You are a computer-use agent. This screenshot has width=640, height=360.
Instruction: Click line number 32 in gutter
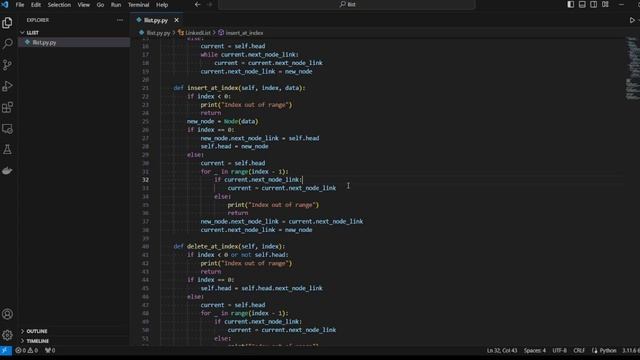click(x=145, y=180)
